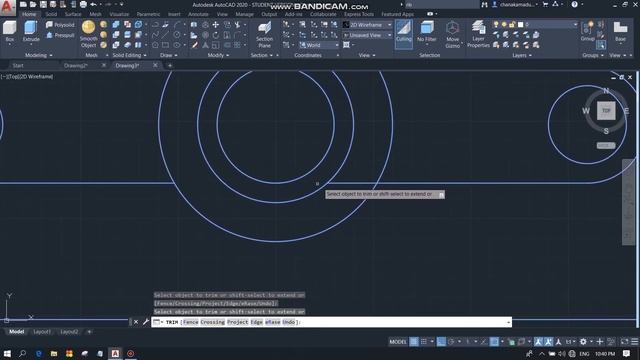The image size is (640, 360).
Task: Switch to the Layout1 tab
Action: (42, 332)
